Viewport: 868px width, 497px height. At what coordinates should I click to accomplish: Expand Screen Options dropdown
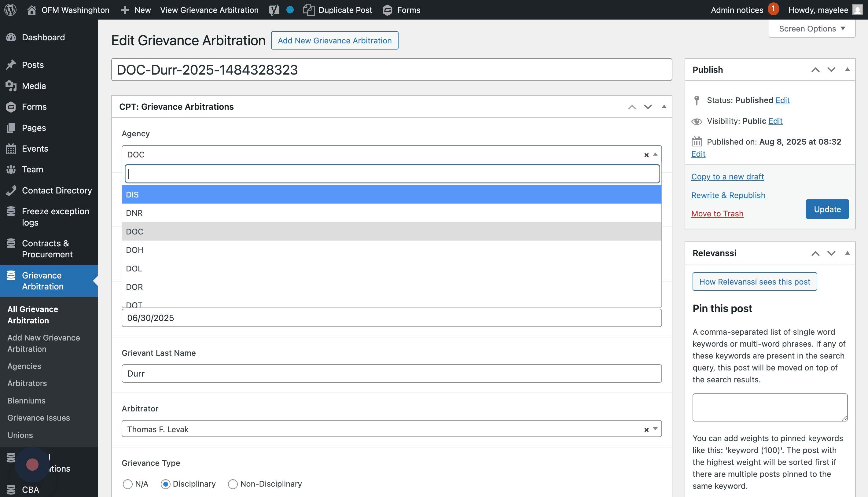tap(812, 29)
